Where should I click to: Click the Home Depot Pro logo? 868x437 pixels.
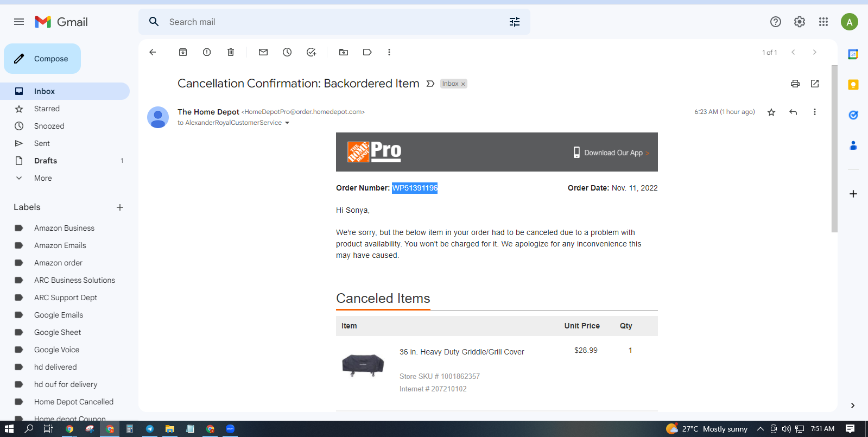[374, 151]
